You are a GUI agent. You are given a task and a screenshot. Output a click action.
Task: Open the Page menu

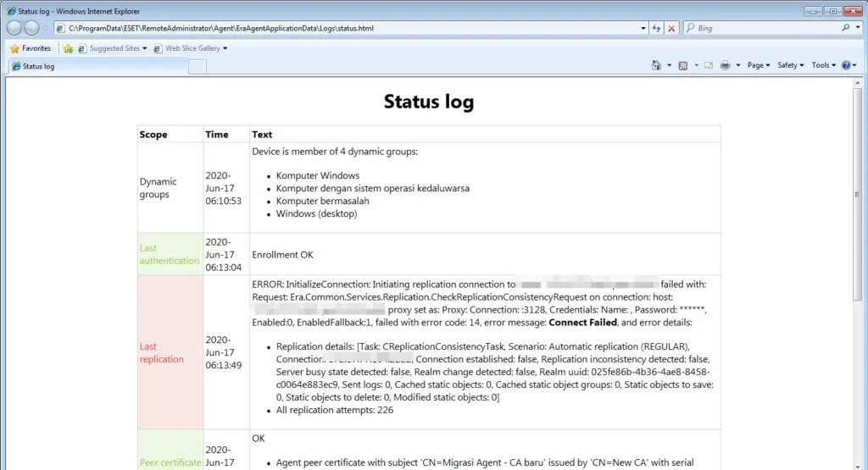click(x=759, y=65)
